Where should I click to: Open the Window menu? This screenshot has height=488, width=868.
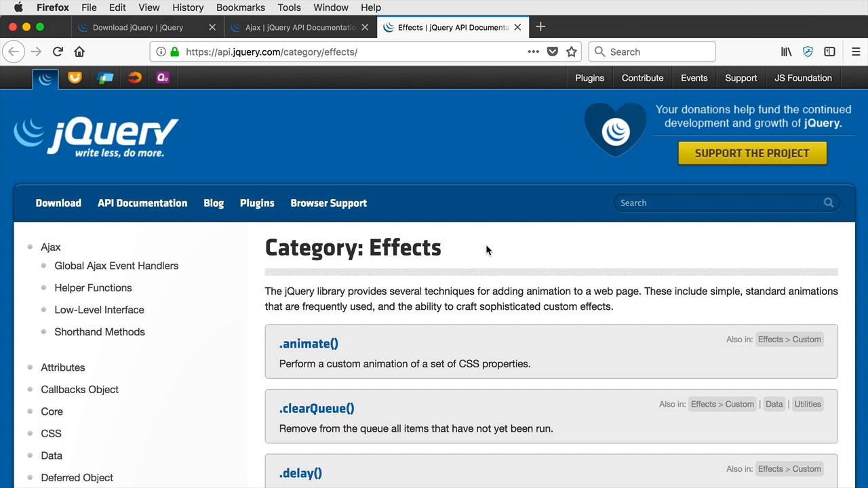(331, 7)
